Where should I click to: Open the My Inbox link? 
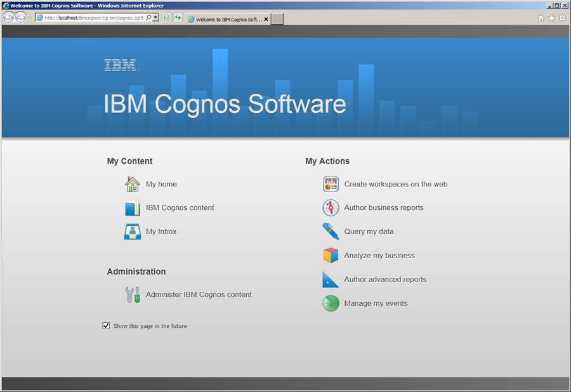click(161, 232)
